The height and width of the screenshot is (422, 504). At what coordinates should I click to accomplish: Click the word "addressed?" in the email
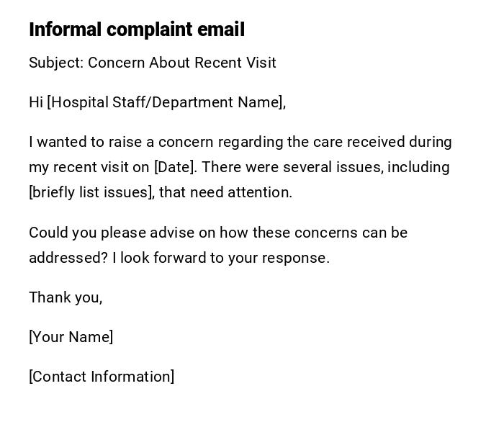[x=68, y=258]
